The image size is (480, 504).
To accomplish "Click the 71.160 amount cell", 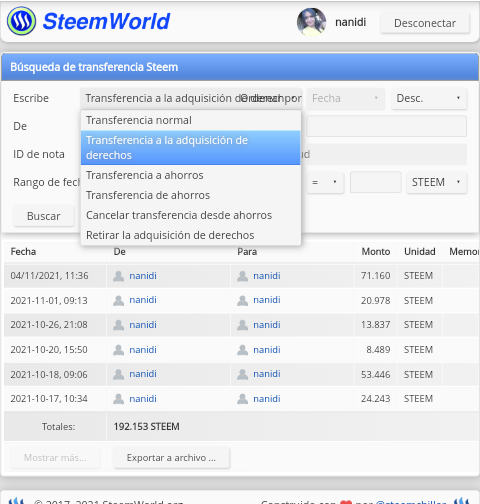I will 375,276.
